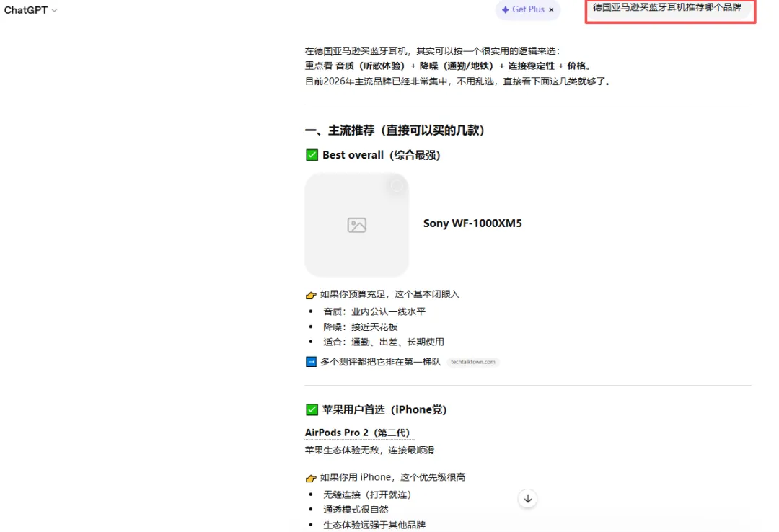The image size is (779, 532).
Task: Click the bullet 适合：通勤、出差、长期使用
Action: tap(384, 342)
